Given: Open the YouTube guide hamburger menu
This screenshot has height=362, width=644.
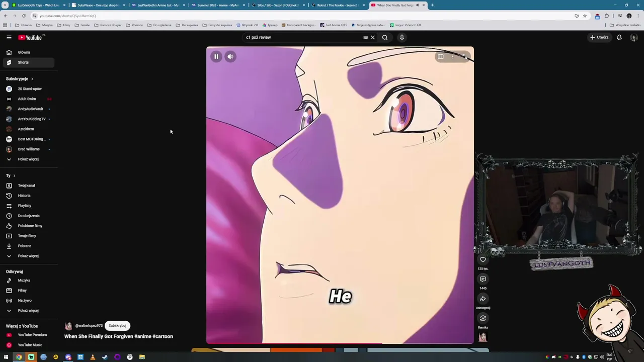Looking at the screenshot, I should (x=9, y=37).
